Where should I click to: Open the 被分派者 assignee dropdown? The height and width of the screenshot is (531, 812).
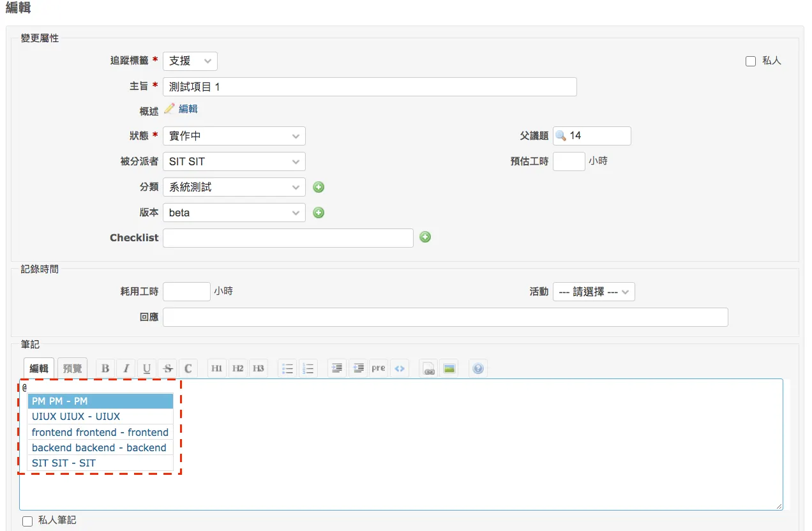tap(234, 161)
